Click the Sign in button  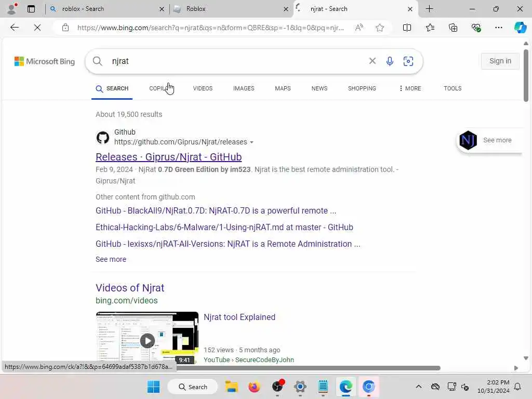coord(500,61)
